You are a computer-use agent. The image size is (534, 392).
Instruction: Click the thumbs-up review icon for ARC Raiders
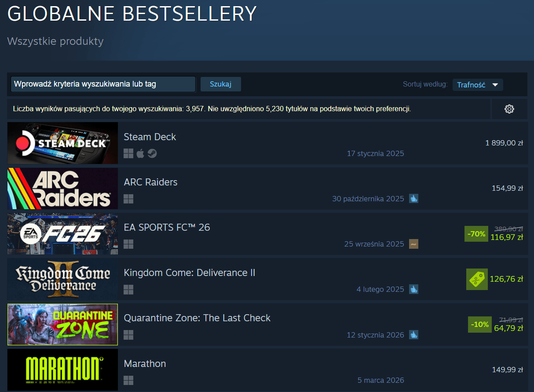point(413,199)
